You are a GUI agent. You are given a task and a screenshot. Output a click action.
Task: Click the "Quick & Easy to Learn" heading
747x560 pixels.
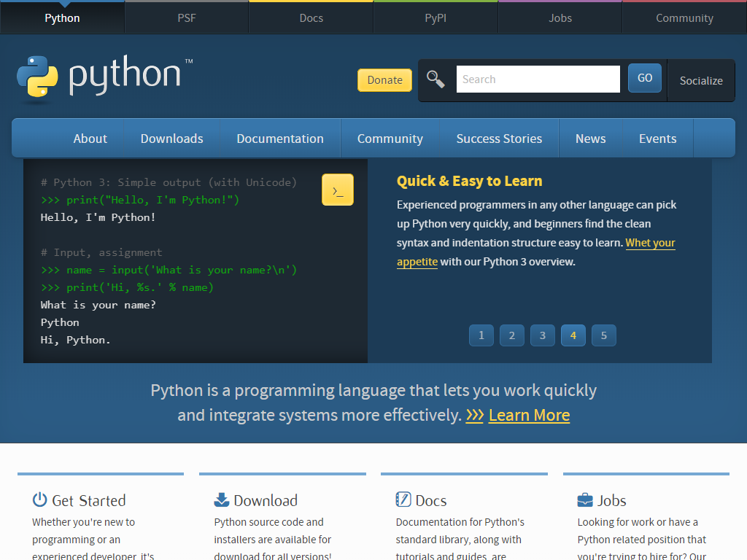pyautogui.click(x=469, y=181)
